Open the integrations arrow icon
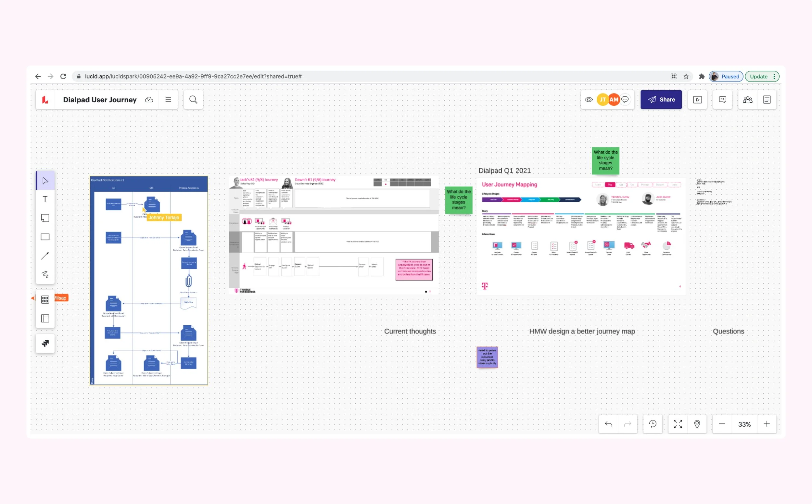This screenshot has height=504, width=812. click(x=45, y=343)
